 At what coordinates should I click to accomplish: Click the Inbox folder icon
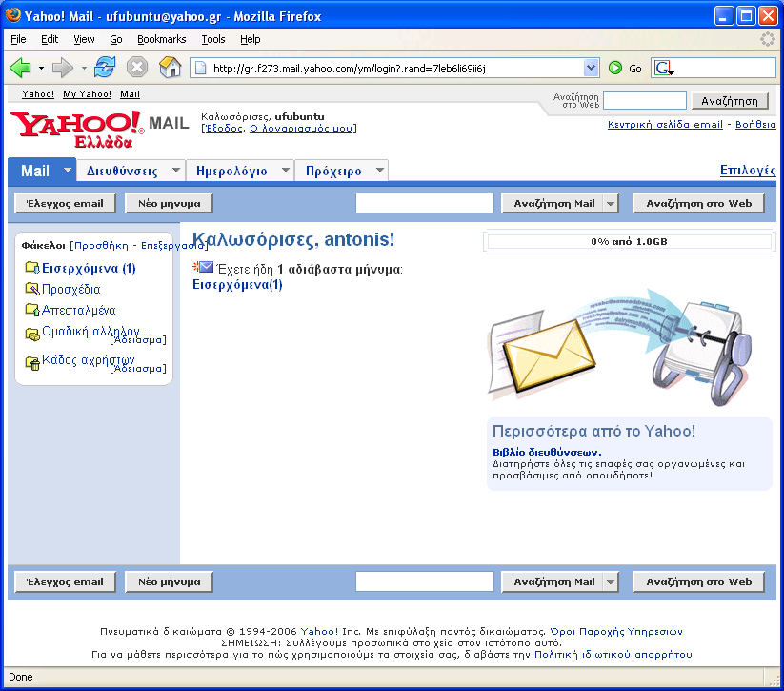pos(32,268)
